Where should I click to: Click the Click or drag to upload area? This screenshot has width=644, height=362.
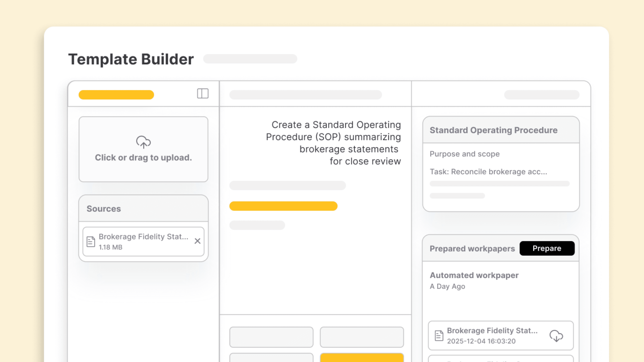[143, 149]
